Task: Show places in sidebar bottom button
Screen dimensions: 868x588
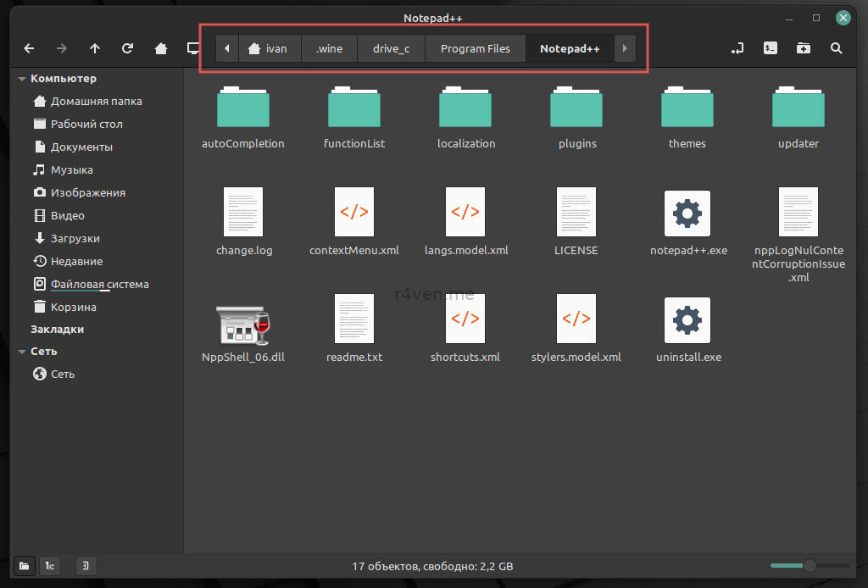Action: pyautogui.click(x=25, y=565)
